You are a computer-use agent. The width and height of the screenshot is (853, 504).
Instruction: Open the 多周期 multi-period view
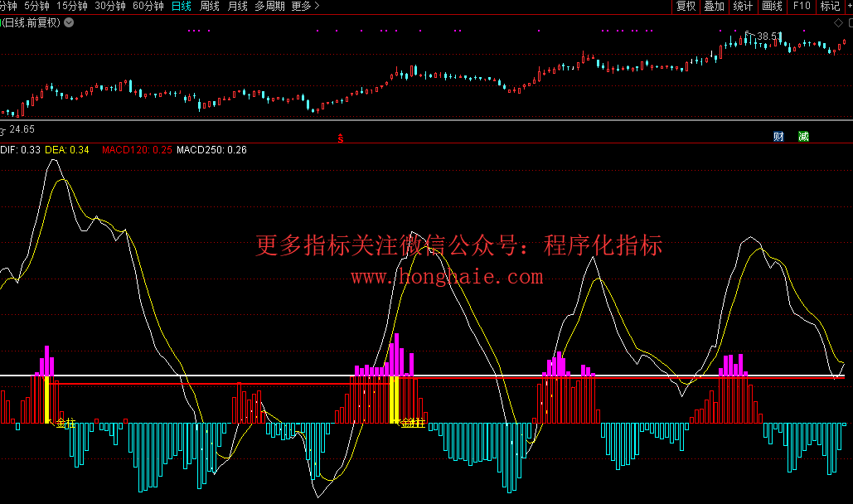[x=269, y=7]
